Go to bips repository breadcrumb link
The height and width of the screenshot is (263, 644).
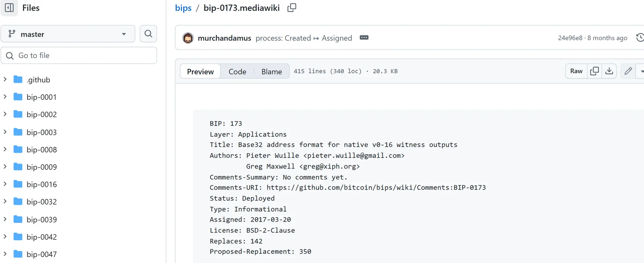(x=183, y=8)
